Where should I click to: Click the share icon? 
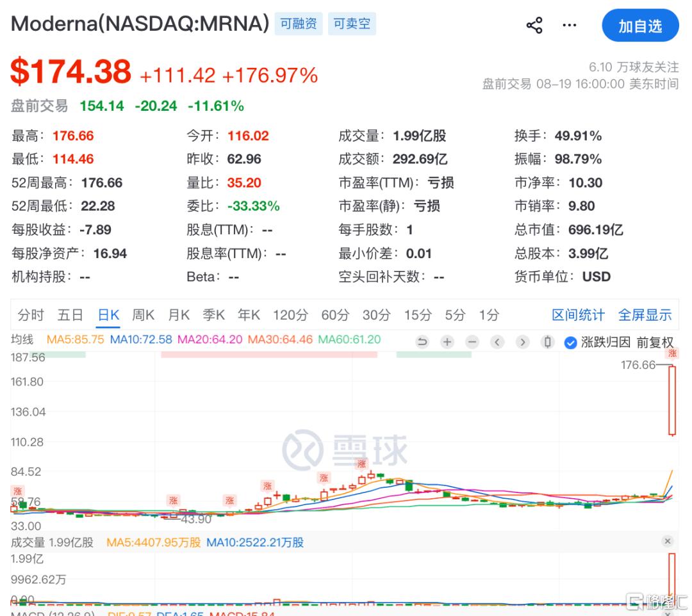(x=534, y=25)
